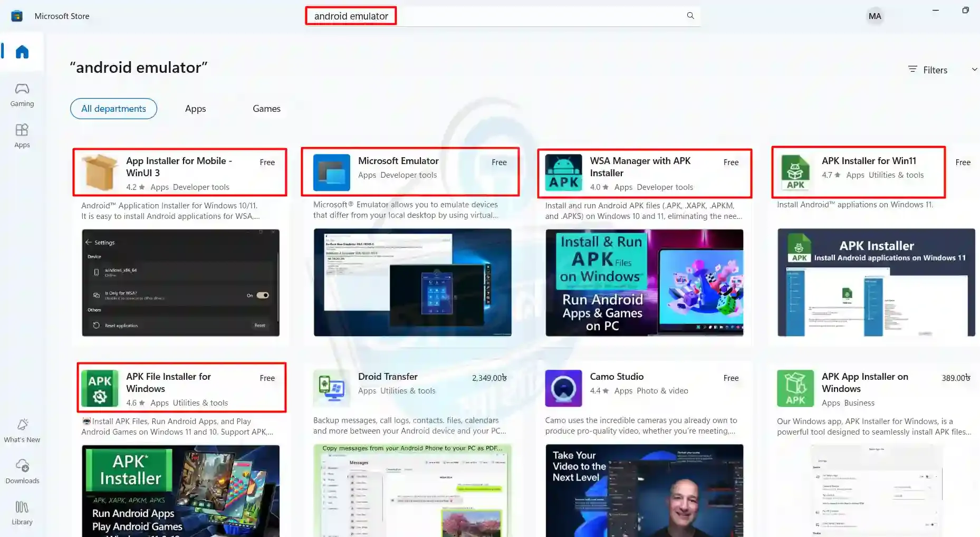Click the Microsoft Emulator app icon
The height and width of the screenshot is (537, 980).
[331, 172]
